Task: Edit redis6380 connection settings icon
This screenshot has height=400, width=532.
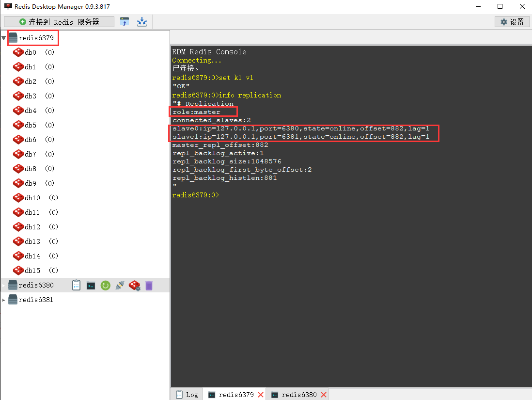Action: [135, 286]
